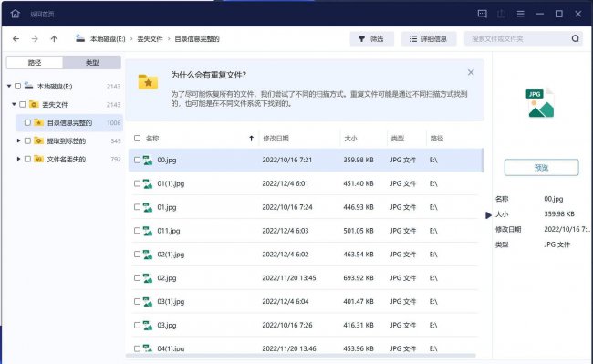Click the 01.jpg file image icon
Image resolution: width=593 pixels, height=364 pixels.
[x=148, y=207]
